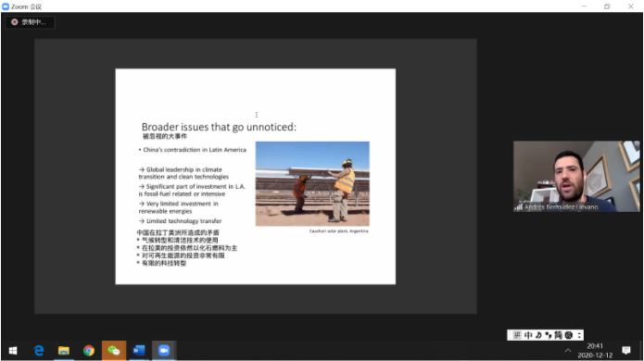Viewport: 644px width, 361px height.
Task: Switch simplified/traditional with the 简 button
Action: [x=558, y=335]
